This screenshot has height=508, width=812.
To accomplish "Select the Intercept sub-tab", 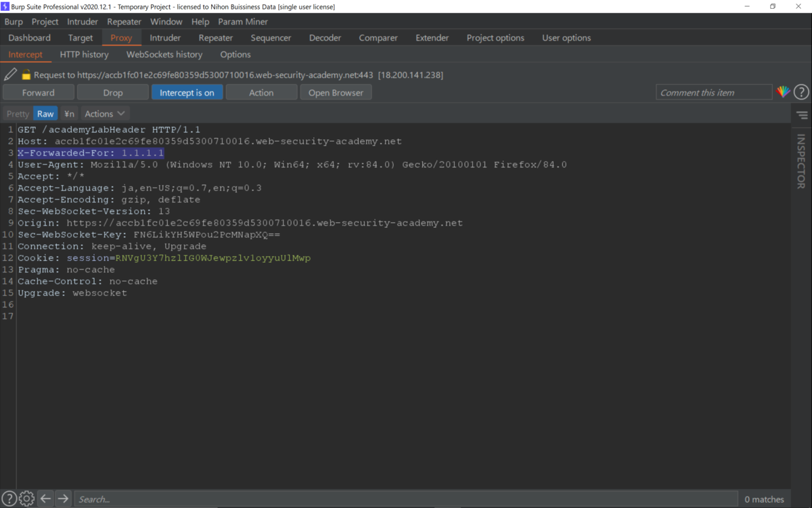I will click(x=26, y=54).
